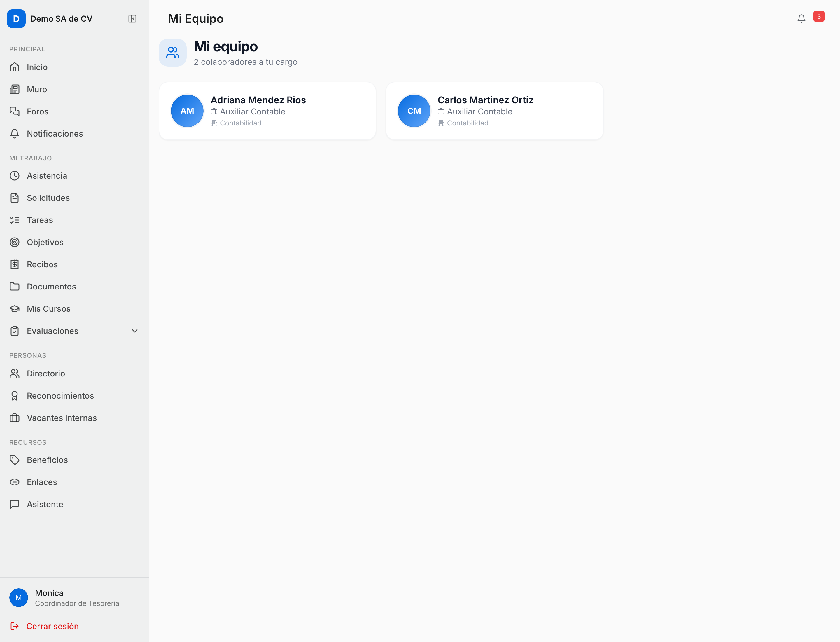Click Carlos Martinez Ortiz CM avatar
Screen dimensions: 840x642
coord(414,111)
